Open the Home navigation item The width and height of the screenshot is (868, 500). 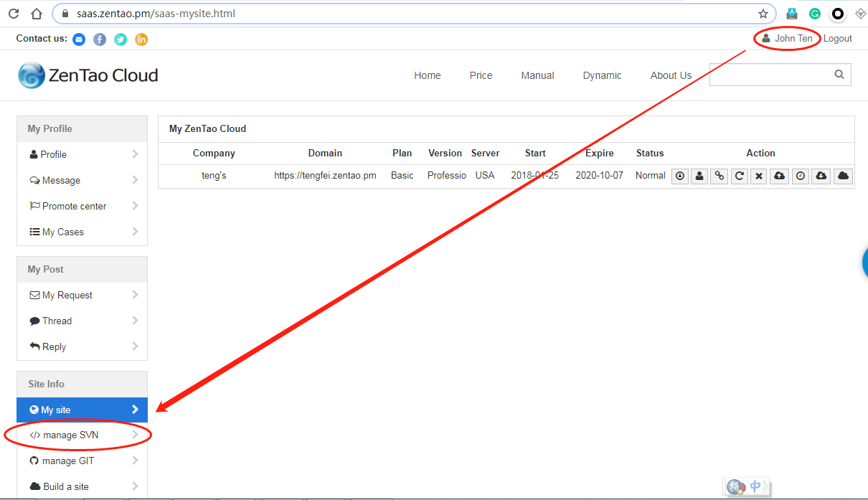pyautogui.click(x=428, y=75)
